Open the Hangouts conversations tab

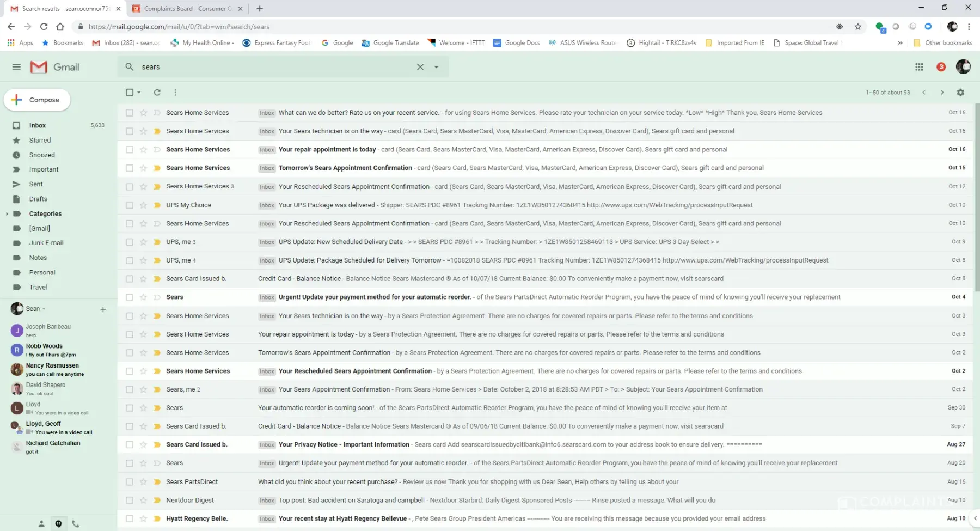click(58, 524)
